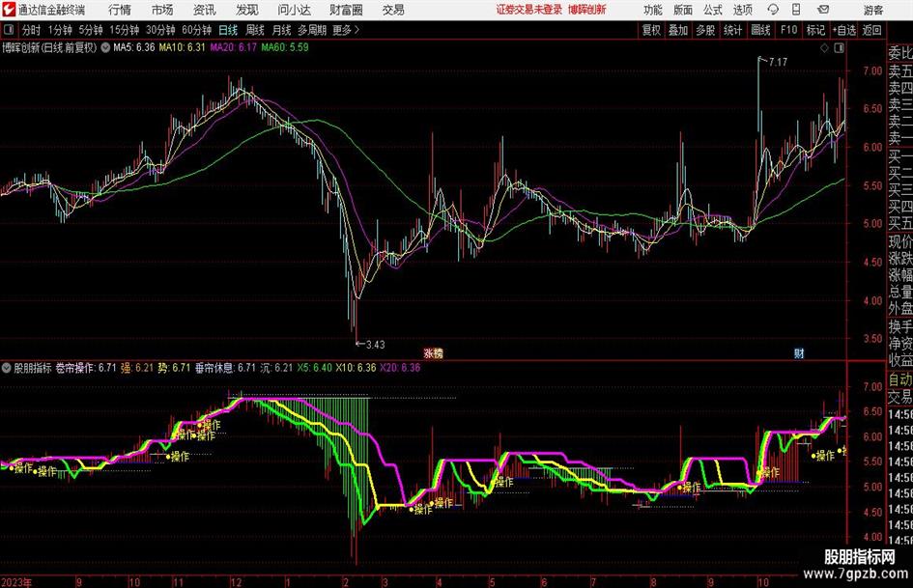Click the 财 marker on the chart
The image size is (913, 588).
(799, 353)
